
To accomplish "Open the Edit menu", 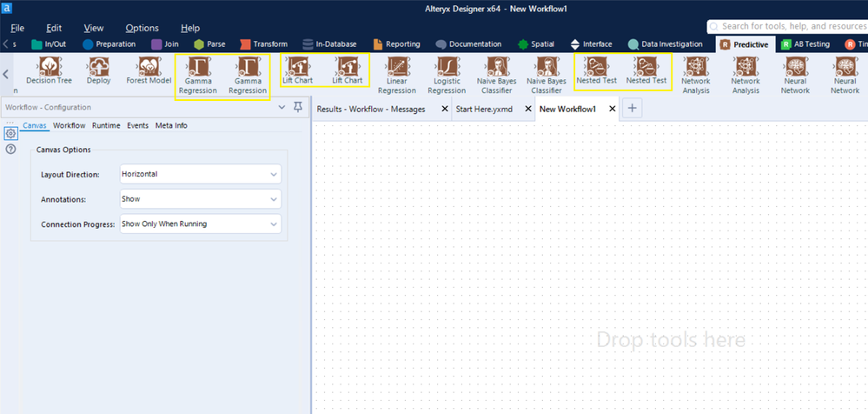I will tap(54, 28).
